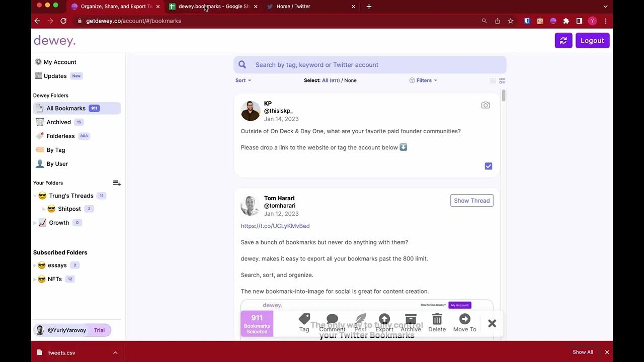Switch to grid view icon
Viewport: 644px width, 362px height.
[x=493, y=80]
